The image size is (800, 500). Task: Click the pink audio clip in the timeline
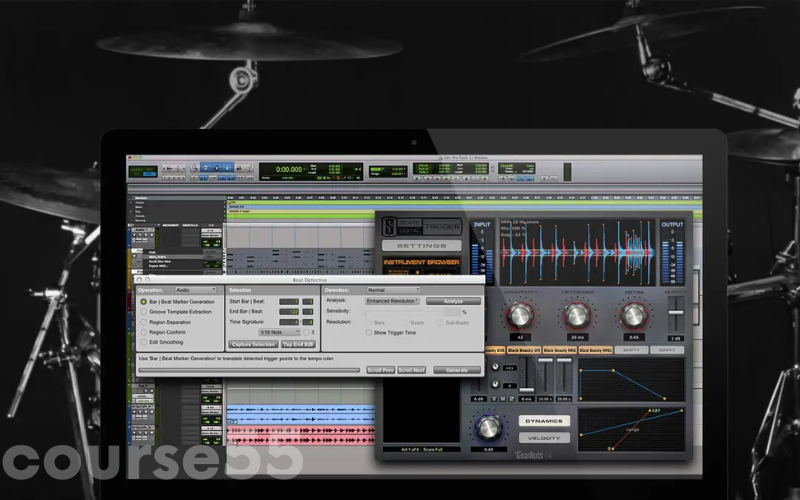[301, 435]
